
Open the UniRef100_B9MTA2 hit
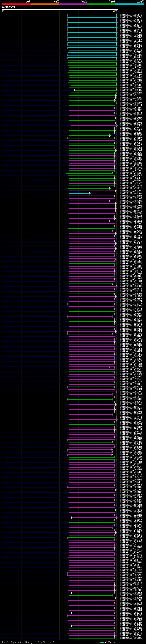tap(131, 63)
